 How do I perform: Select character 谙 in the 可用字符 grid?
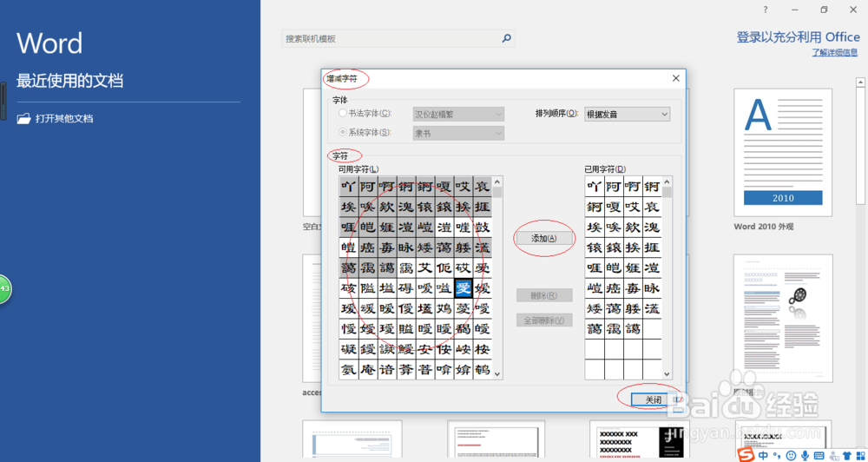coord(386,369)
